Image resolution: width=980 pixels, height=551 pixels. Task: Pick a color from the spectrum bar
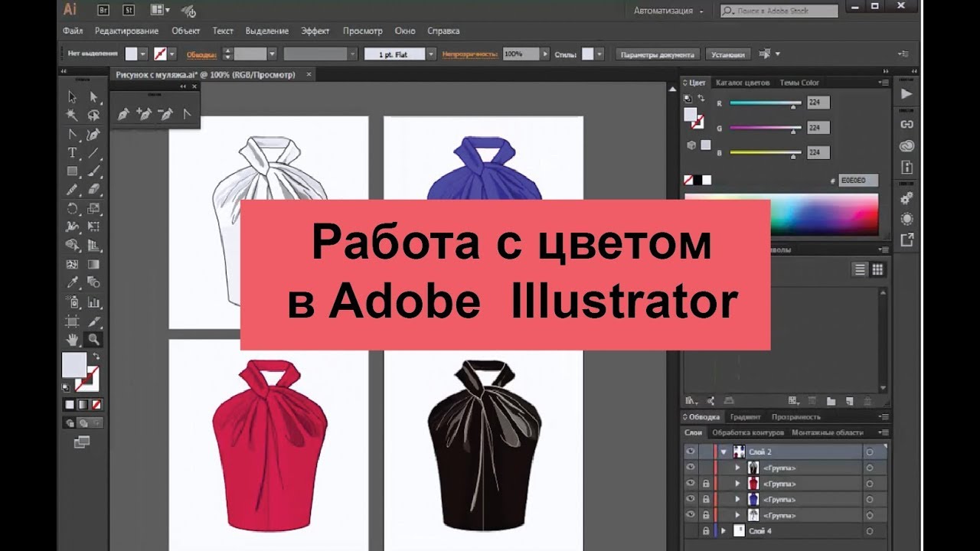782,216
